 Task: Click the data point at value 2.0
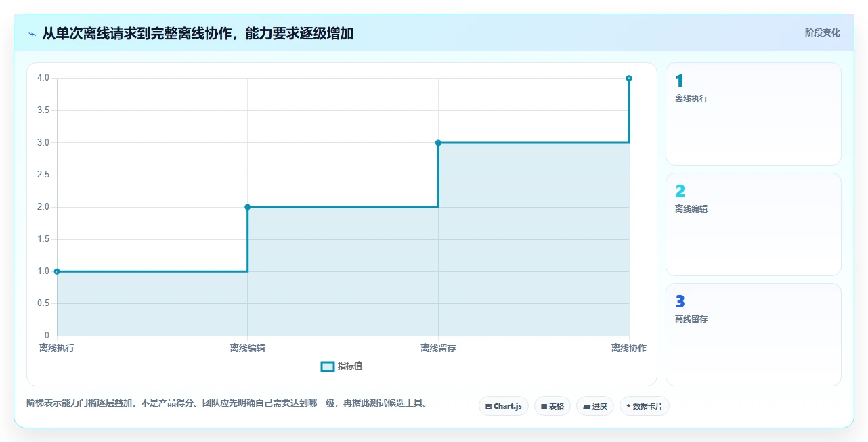[248, 207]
